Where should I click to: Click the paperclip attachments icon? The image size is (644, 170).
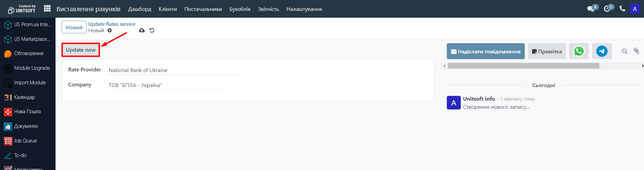click(636, 51)
